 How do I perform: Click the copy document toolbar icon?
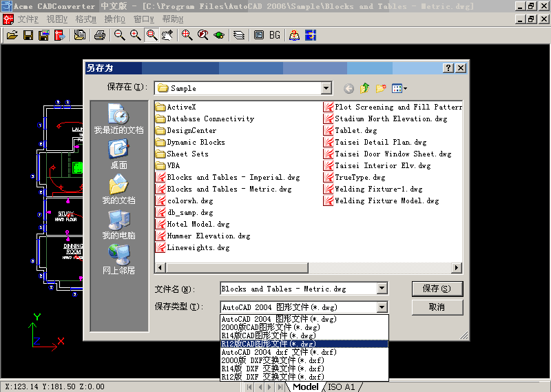(x=80, y=36)
